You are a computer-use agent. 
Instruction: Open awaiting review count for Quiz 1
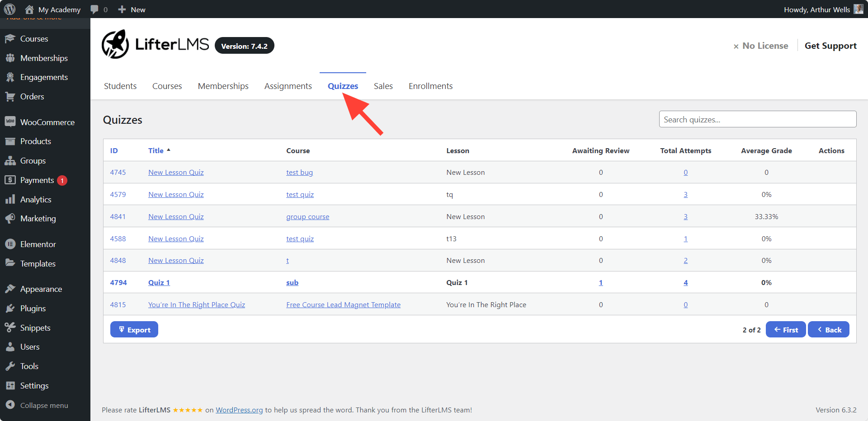[601, 282]
